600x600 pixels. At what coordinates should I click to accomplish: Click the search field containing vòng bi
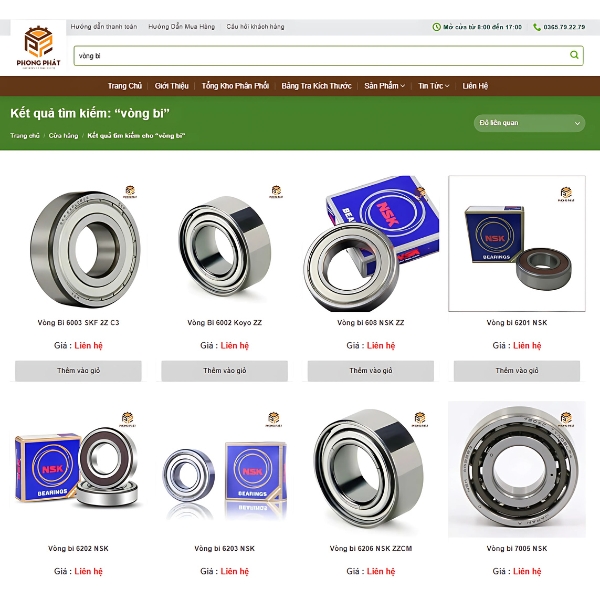(328, 55)
